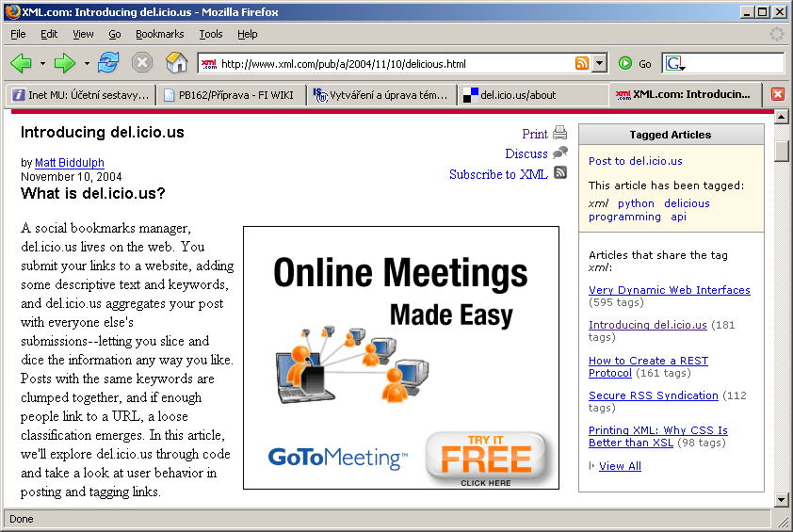The image size is (793, 532).
Task: Click the Discuss link
Action: click(x=526, y=153)
